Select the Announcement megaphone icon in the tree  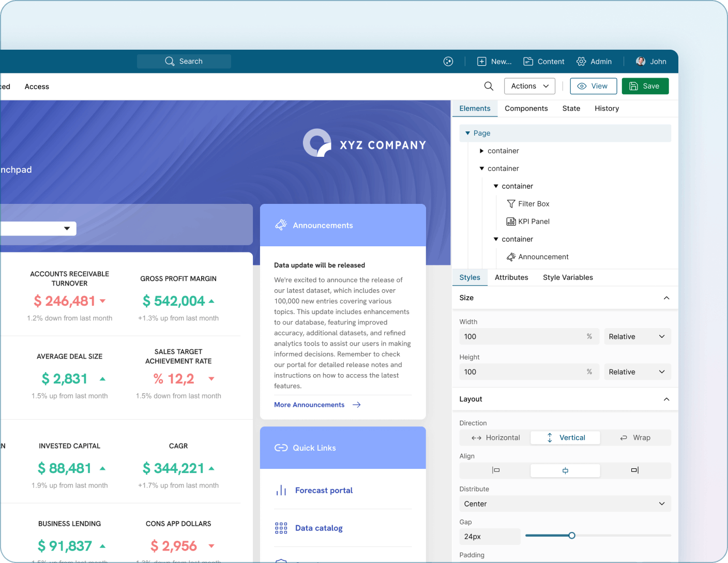point(511,257)
